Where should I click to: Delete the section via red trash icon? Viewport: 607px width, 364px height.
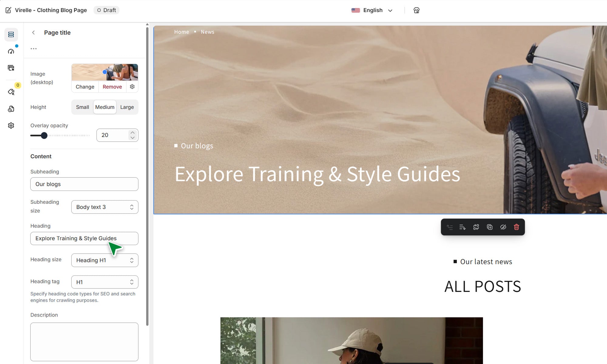516,227
